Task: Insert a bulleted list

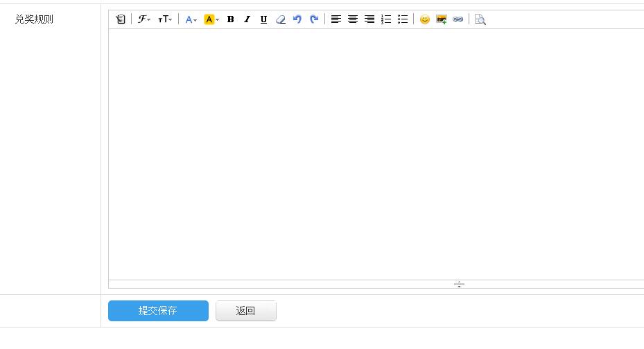Action: (403, 19)
